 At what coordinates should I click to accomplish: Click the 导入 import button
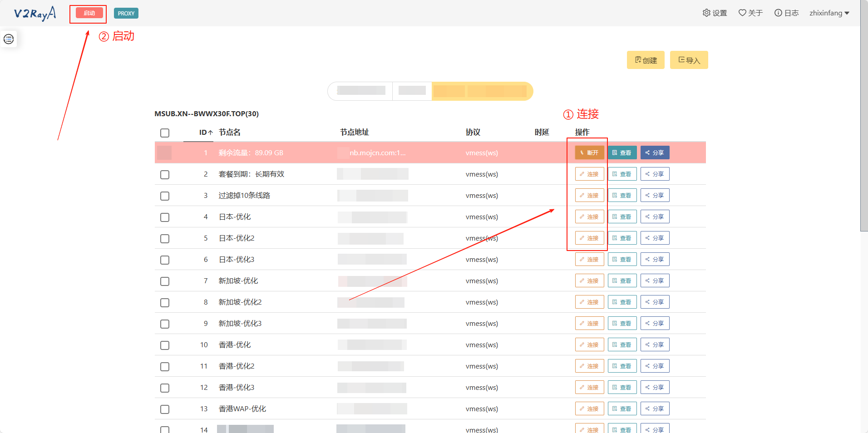click(689, 60)
